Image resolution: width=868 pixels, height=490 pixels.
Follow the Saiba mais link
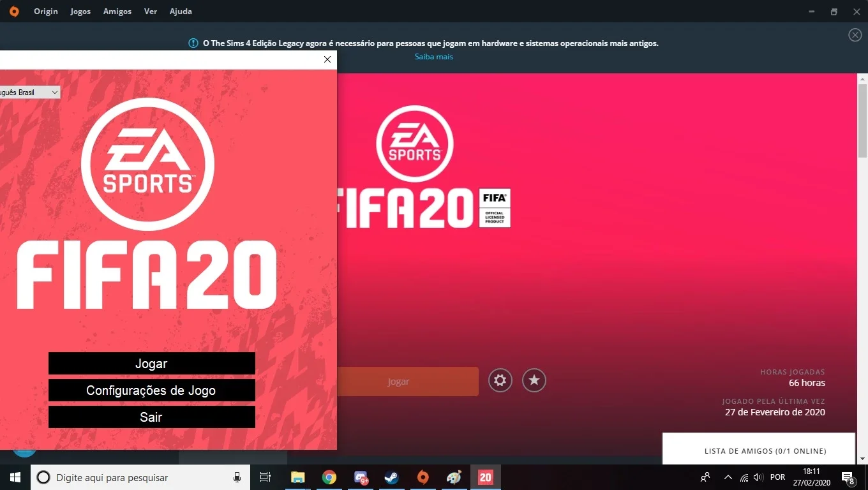tap(434, 57)
